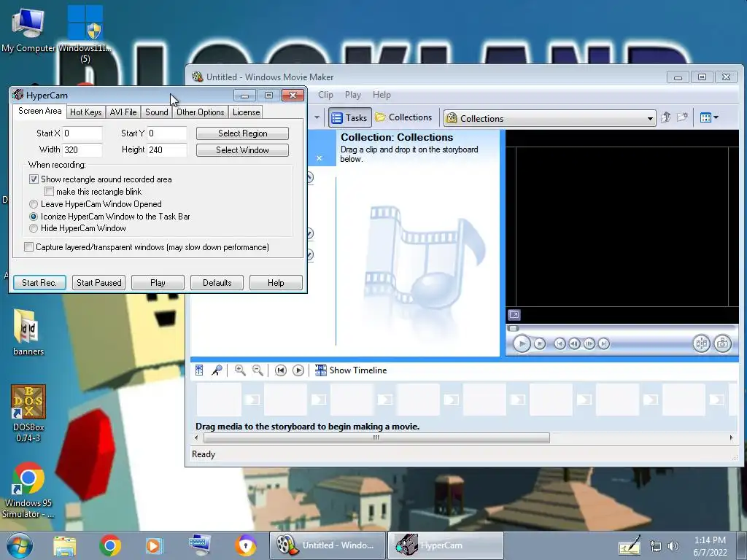The width and height of the screenshot is (747, 560).
Task: Uncheck Show rectangle around recorded area
Action: [34, 179]
